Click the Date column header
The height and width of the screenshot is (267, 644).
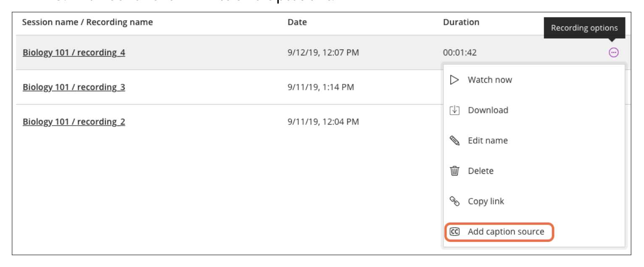[297, 22]
